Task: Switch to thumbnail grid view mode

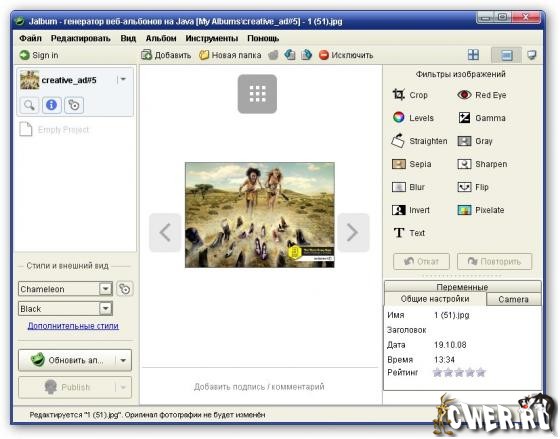Action: 473,55
